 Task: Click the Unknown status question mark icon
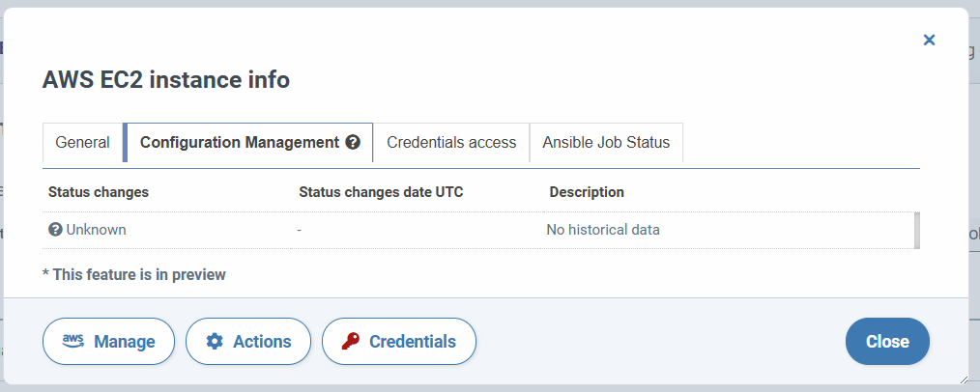[54, 230]
